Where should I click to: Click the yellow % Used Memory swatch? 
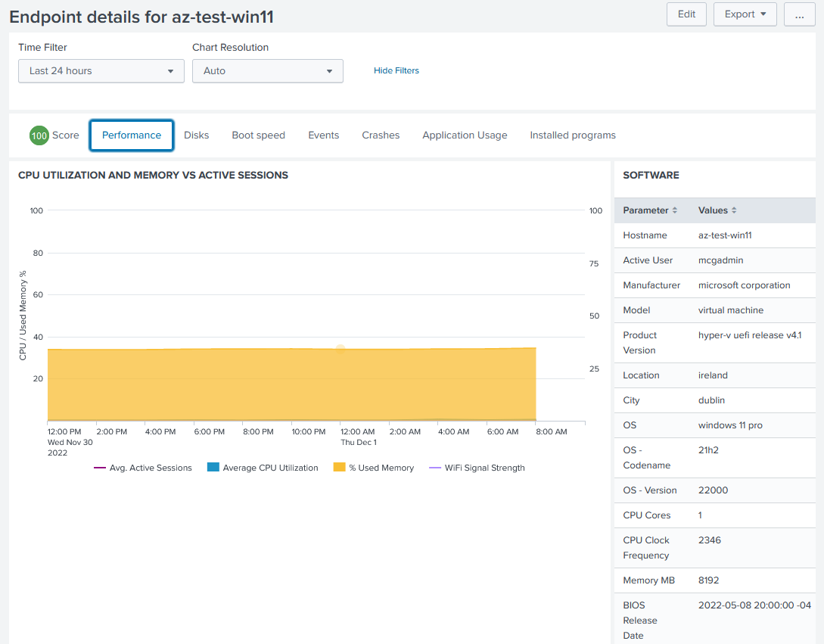(x=340, y=468)
